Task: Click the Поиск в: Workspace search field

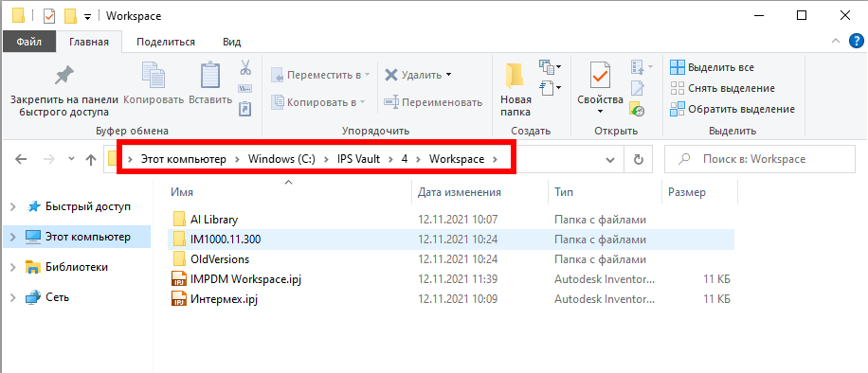Action: click(x=760, y=159)
